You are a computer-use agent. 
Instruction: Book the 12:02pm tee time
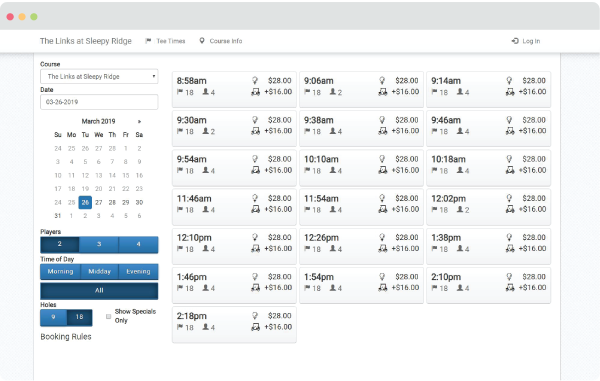pos(488,207)
